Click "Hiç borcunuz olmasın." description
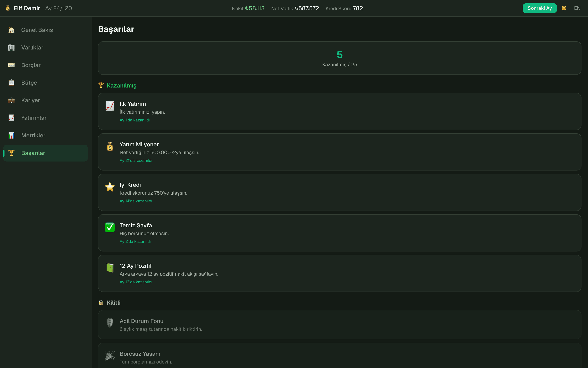The width and height of the screenshot is (588, 368). (144, 233)
